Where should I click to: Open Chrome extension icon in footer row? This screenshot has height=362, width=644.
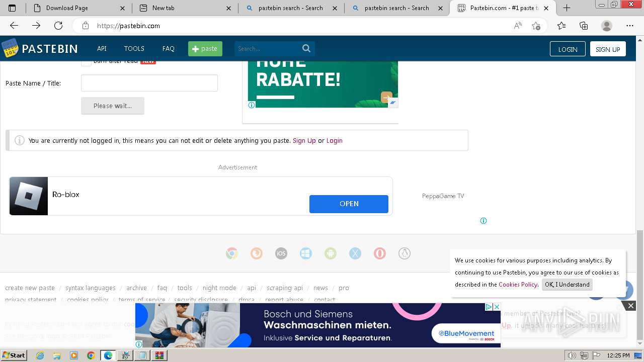(x=232, y=253)
